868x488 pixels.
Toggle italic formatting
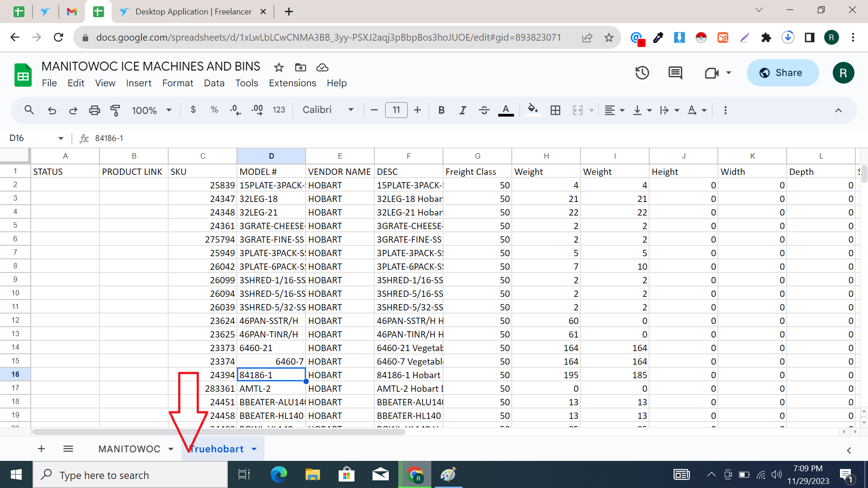[x=463, y=110]
